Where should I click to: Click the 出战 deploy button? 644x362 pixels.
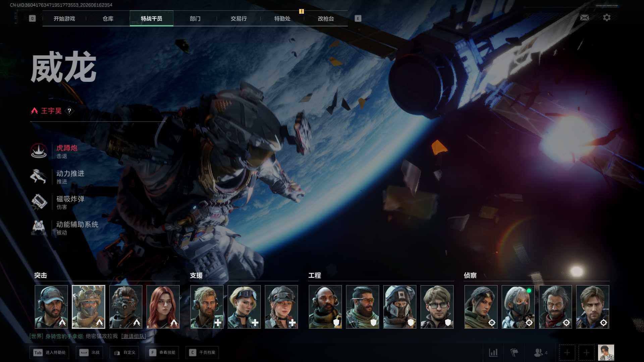(90, 353)
